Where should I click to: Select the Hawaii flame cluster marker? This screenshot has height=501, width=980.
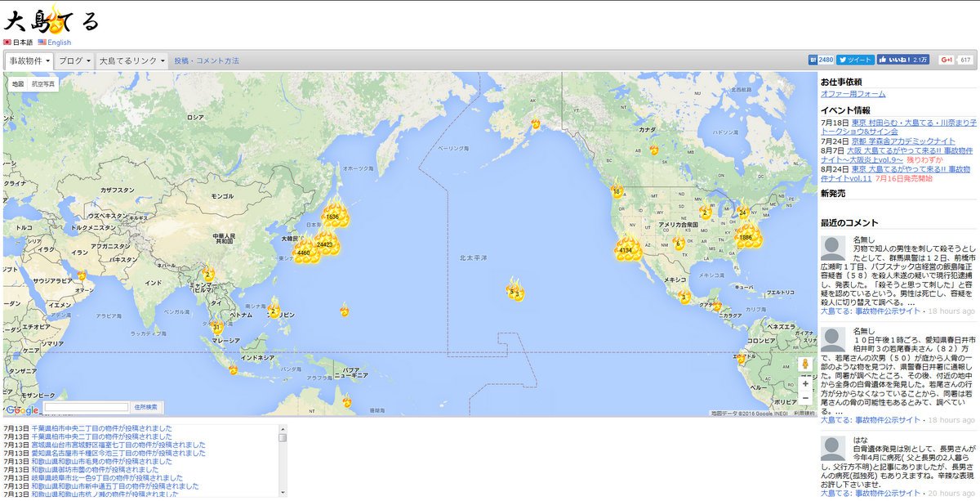(x=515, y=290)
